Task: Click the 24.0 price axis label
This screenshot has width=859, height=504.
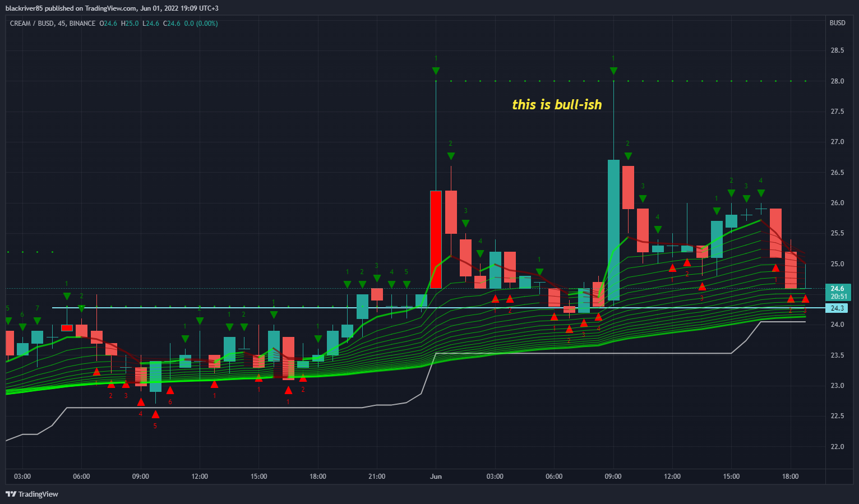Action: point(837,325)
